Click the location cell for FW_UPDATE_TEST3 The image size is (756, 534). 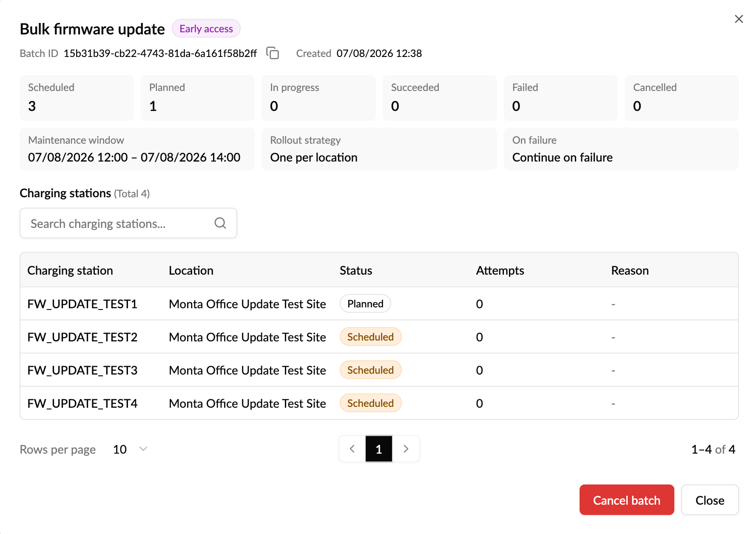[x=247, y=370]
